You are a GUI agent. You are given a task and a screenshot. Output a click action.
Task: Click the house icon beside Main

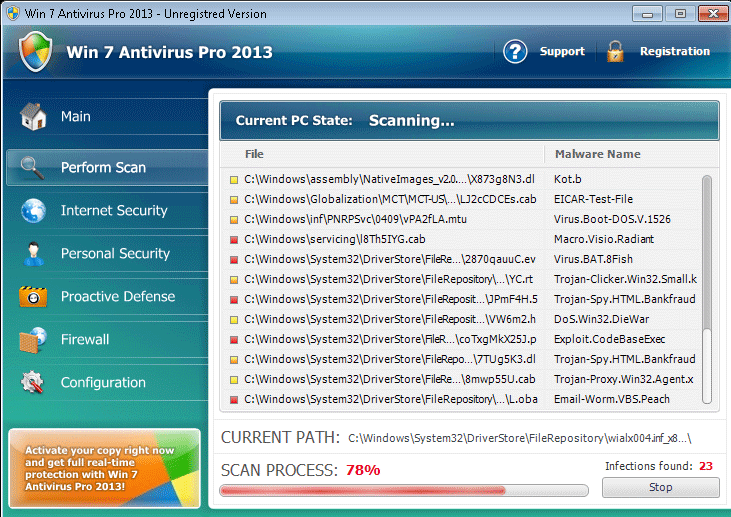coord(33,117)
